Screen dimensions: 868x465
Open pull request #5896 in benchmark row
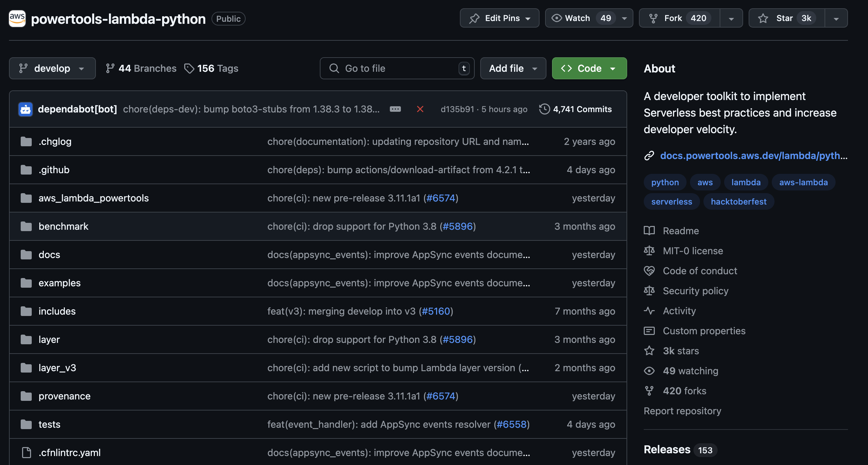click(457, 226)
